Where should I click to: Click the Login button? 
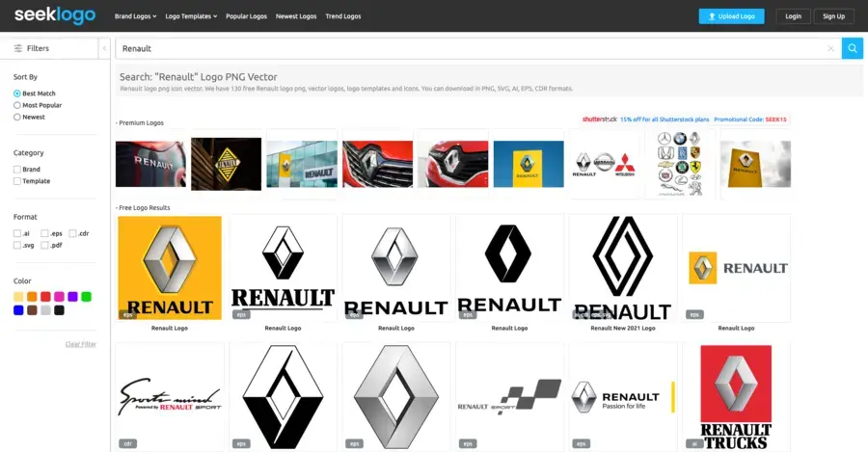[x=793, y=16]
